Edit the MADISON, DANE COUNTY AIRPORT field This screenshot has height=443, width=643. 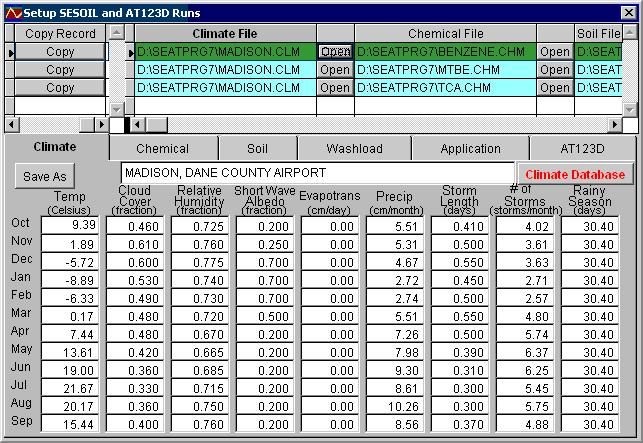pyautogui.click(x=317, y=173)
